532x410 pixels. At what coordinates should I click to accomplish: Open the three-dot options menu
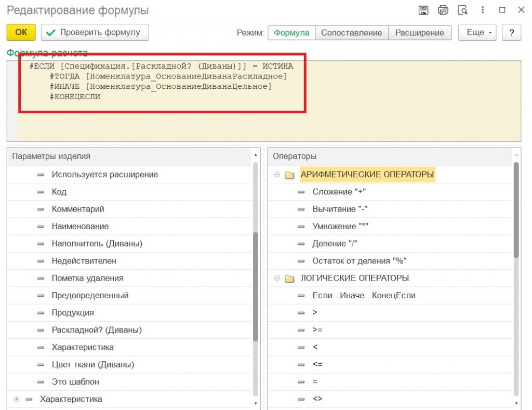click(483, 10)
